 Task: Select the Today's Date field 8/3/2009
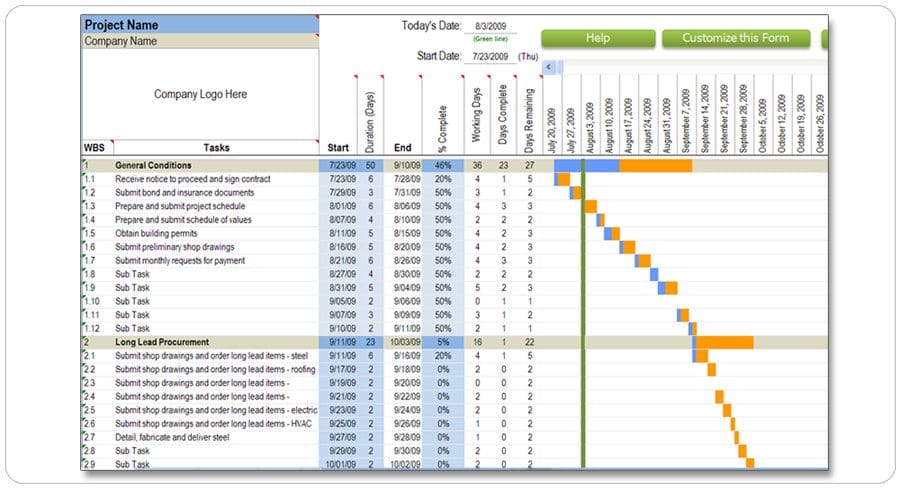(x=490, y=26)
